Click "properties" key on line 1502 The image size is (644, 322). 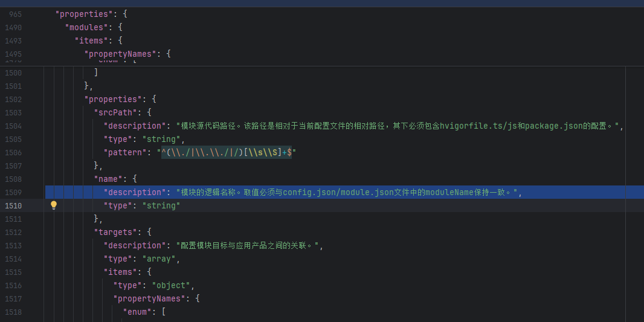[x=112, y=99]
